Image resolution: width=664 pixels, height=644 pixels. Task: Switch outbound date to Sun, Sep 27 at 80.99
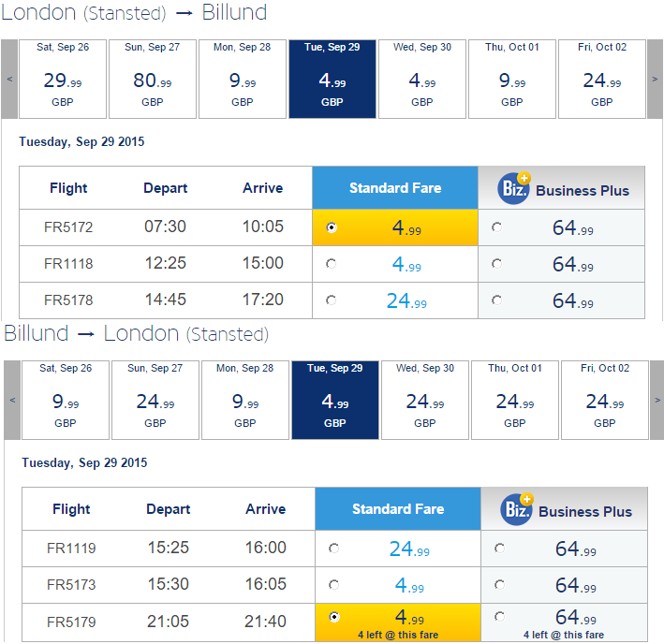coord(153,80)
